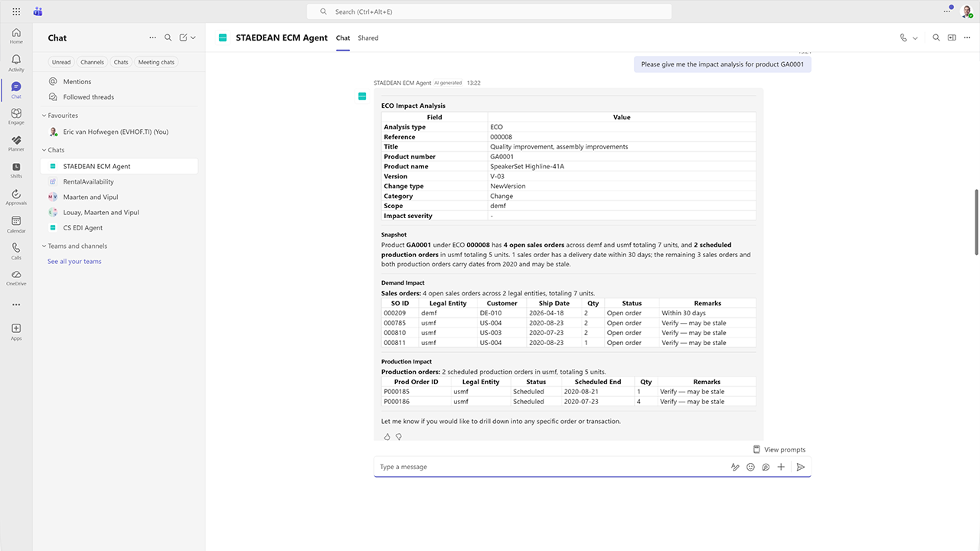Open Settings and more in title bar

(x=947, y=11)
